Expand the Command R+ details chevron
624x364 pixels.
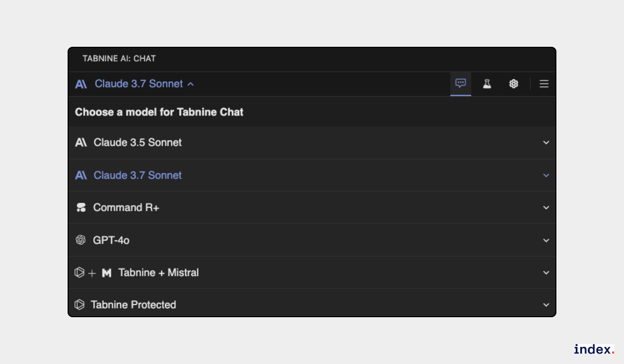pos(546,207)
